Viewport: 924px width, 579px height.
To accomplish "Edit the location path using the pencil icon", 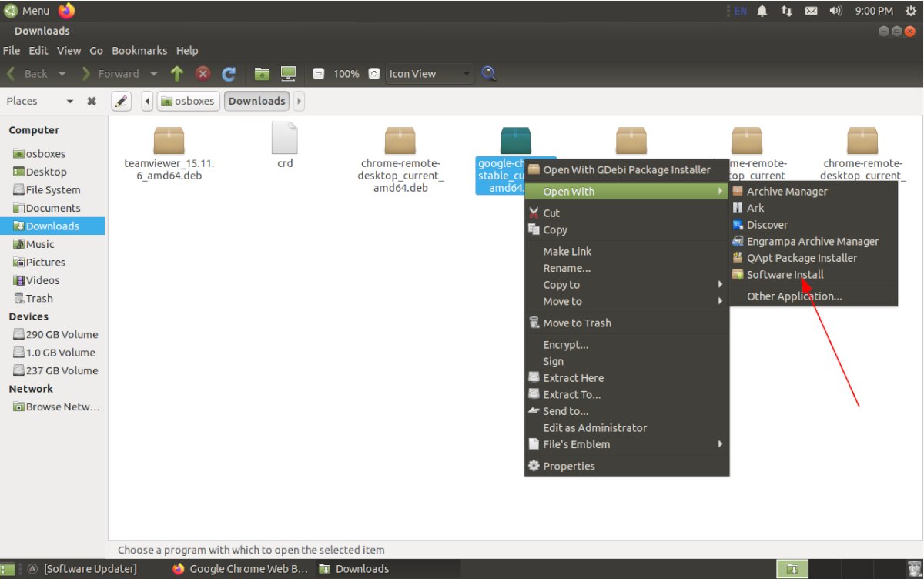I will click(x=121, y=101).
